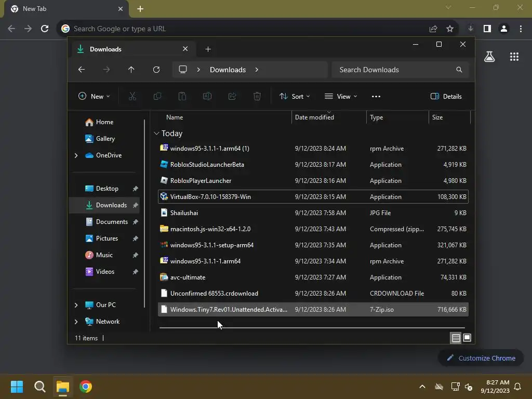Click the Paste clipboard icon
This screenshot has height=399, width=532.
coord(182,96)
